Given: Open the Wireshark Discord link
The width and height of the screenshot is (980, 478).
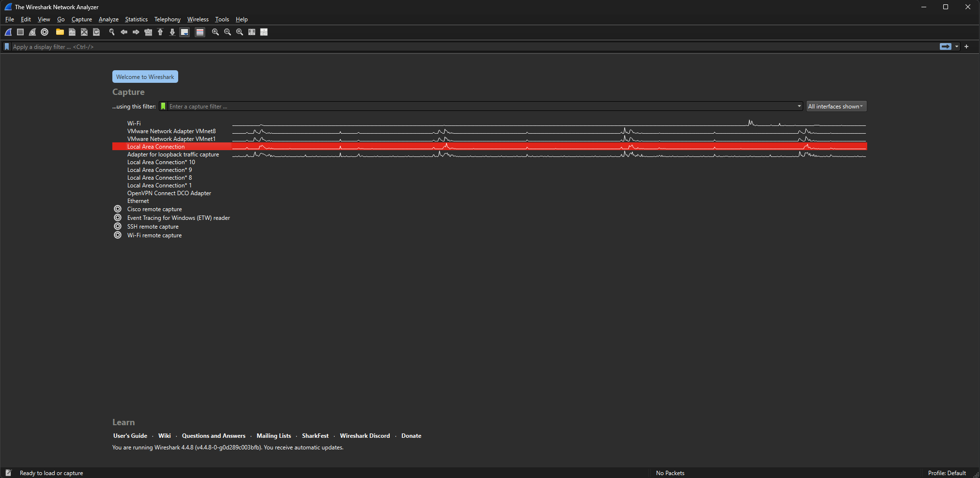Looking at the screenshot, I should click(365, 436).
